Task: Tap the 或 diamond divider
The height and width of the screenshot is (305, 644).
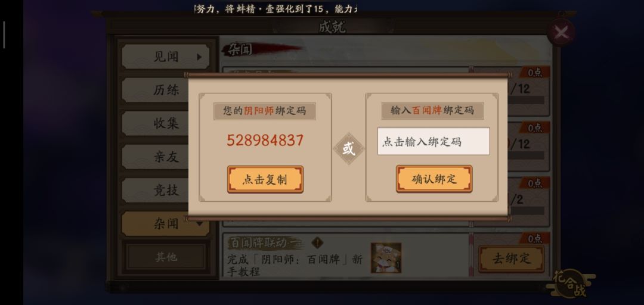Action: [x=349, y=148]
